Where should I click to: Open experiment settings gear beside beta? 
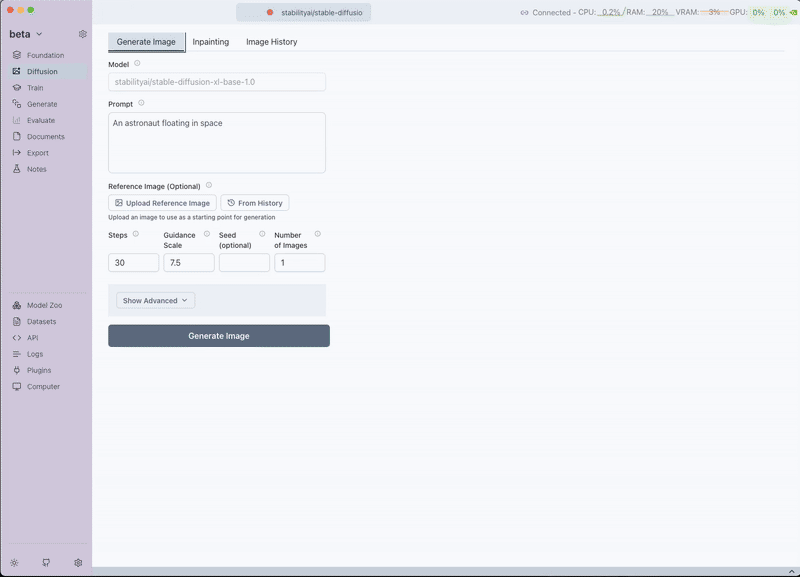83,34
